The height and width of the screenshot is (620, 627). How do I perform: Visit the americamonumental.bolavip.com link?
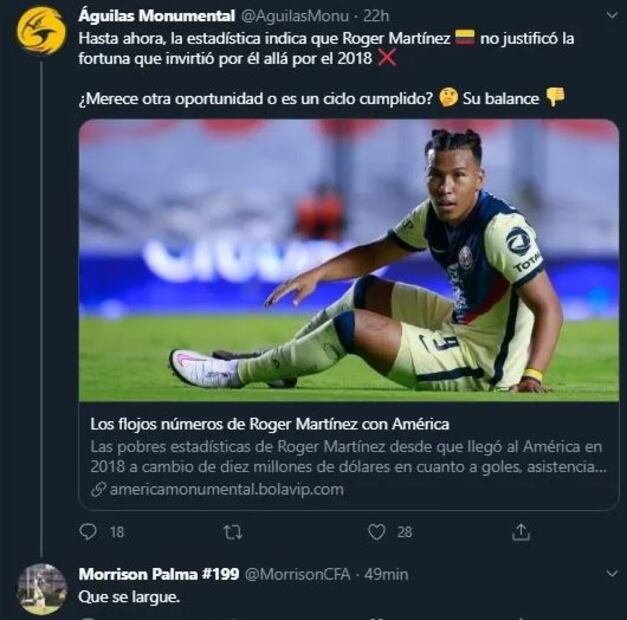point(227,490)
